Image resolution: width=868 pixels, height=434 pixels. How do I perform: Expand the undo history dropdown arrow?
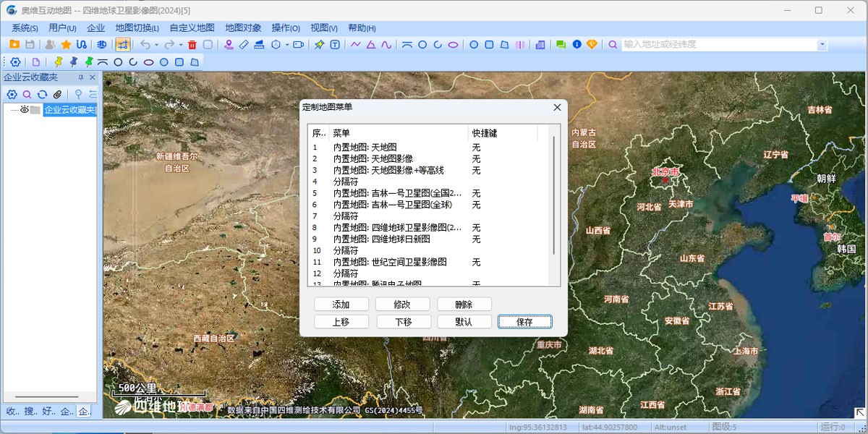click(156, 45)
